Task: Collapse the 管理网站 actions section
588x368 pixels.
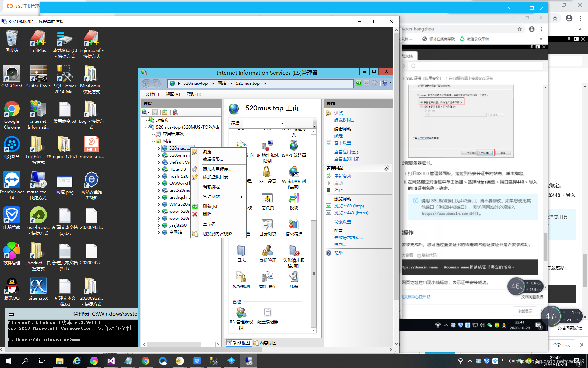Action: click(x=386, y=168)
